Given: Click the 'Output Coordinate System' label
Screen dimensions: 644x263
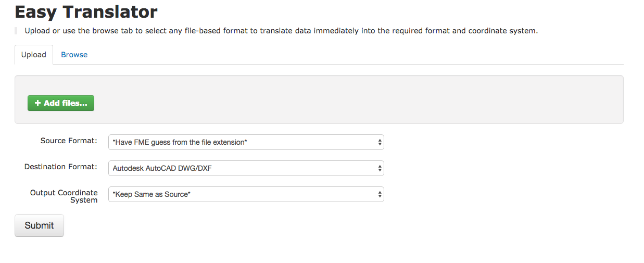Looking at the screenshot, I should [64, 196].
